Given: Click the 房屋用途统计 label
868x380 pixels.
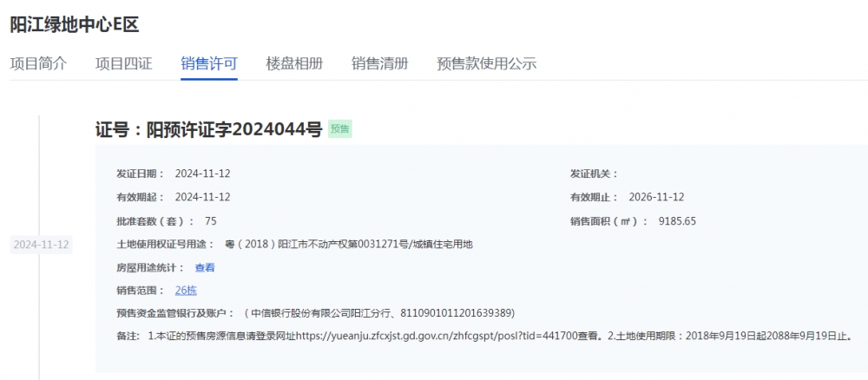Looking at the screenshot, I should pos(150,268).
